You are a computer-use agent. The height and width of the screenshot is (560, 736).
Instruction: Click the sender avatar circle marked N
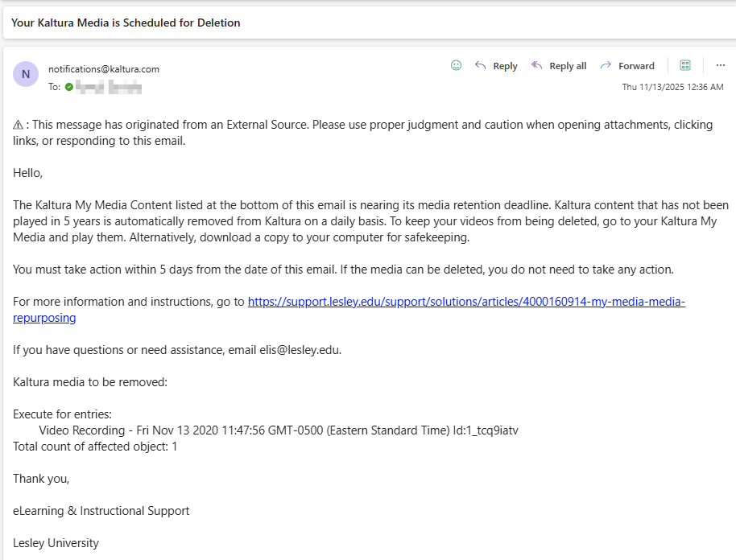click(25, 73)
